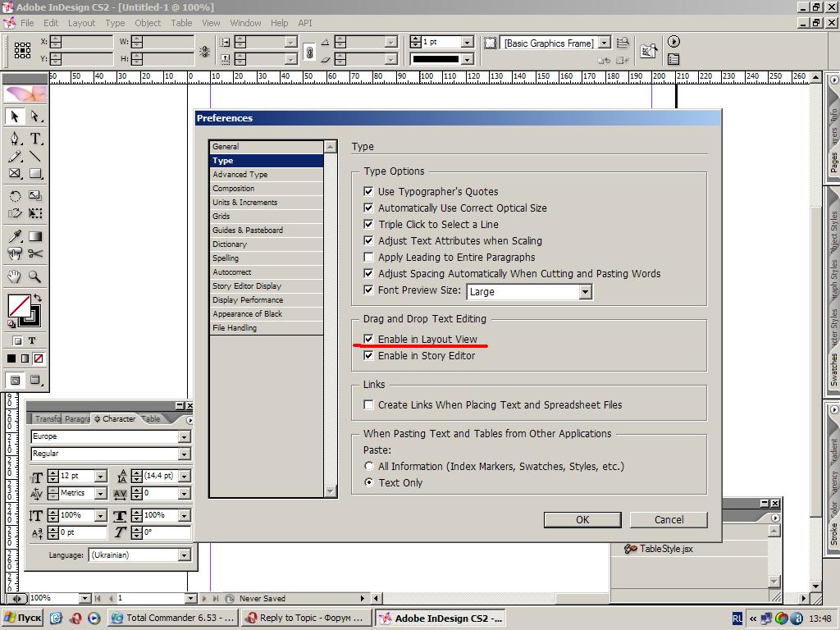This screenshot has height=630, width=840.
Task: Open the Font Preview Size Large dropdown
Action: pyautogui.click(x=586, y=292)
